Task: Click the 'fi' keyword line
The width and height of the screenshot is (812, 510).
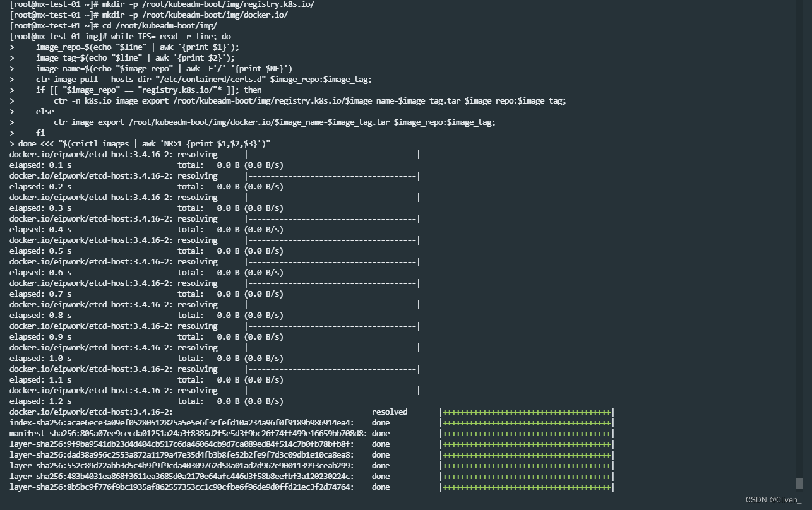Action: (40, 133)
